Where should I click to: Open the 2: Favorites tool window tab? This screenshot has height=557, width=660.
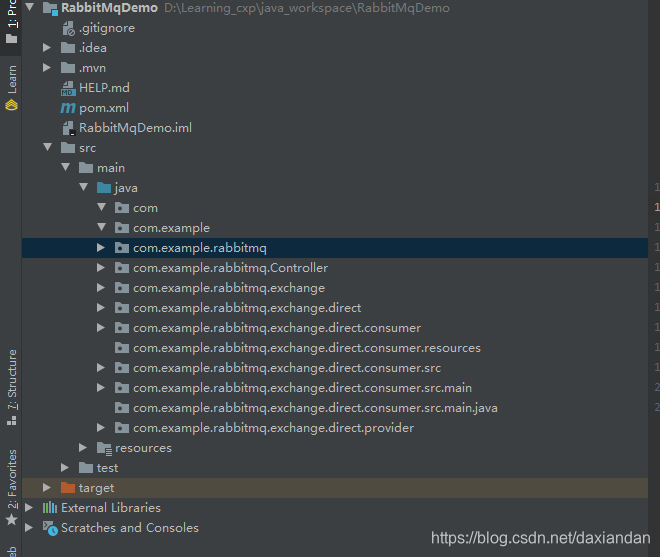tap(12, 487)
